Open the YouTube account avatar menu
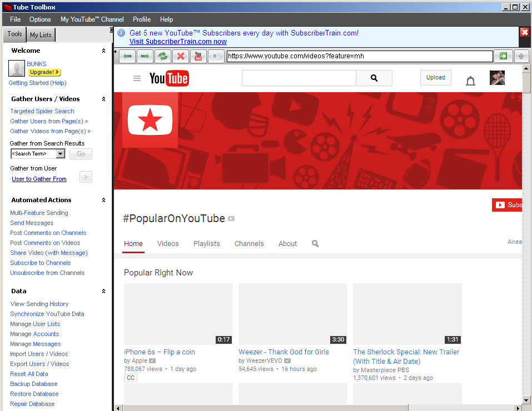Viewport: 532px width, 411px height. (x=497, y=78)
